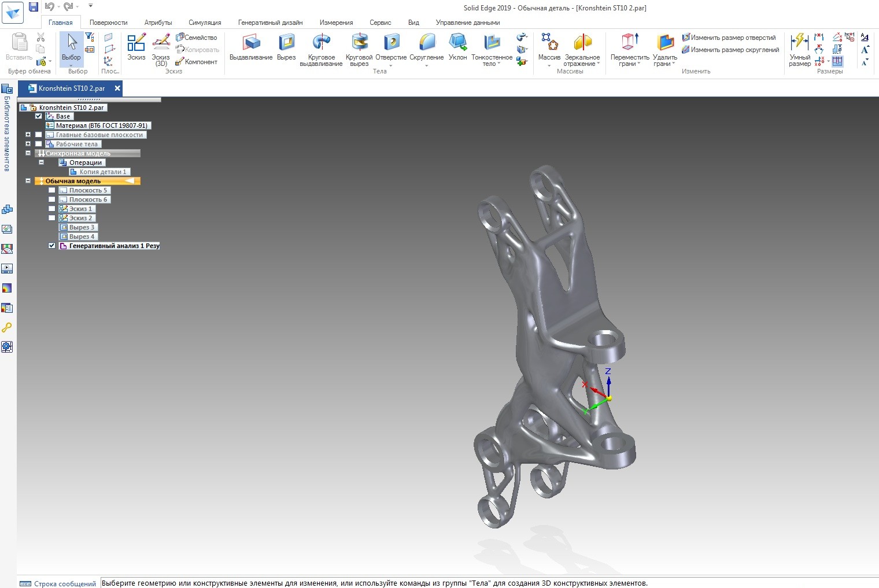Image resolution: width=879 pixels, height=588 pixels.
Task: Click the Компонент button
Action: (197, 62)
